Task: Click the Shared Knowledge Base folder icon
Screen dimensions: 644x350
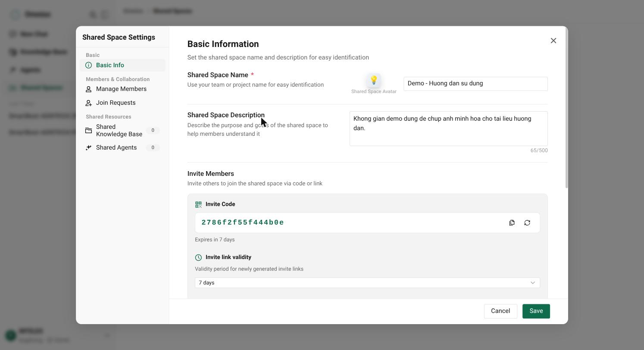Action: point(88,130)
